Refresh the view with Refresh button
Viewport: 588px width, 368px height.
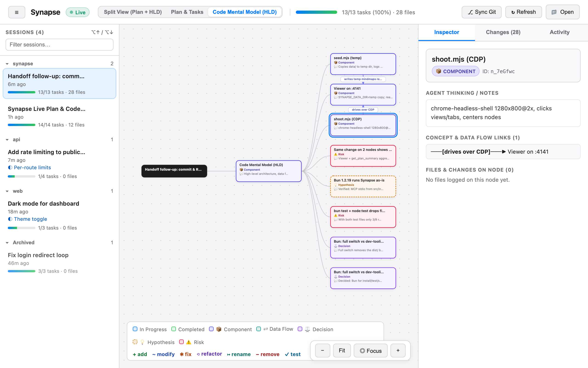[523, 12]
